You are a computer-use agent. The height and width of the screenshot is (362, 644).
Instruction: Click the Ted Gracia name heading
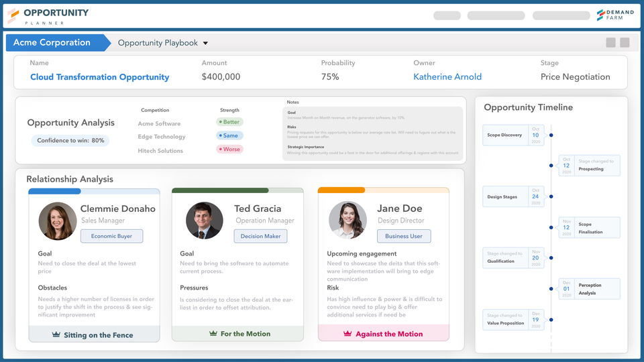[x=258, y=208]
